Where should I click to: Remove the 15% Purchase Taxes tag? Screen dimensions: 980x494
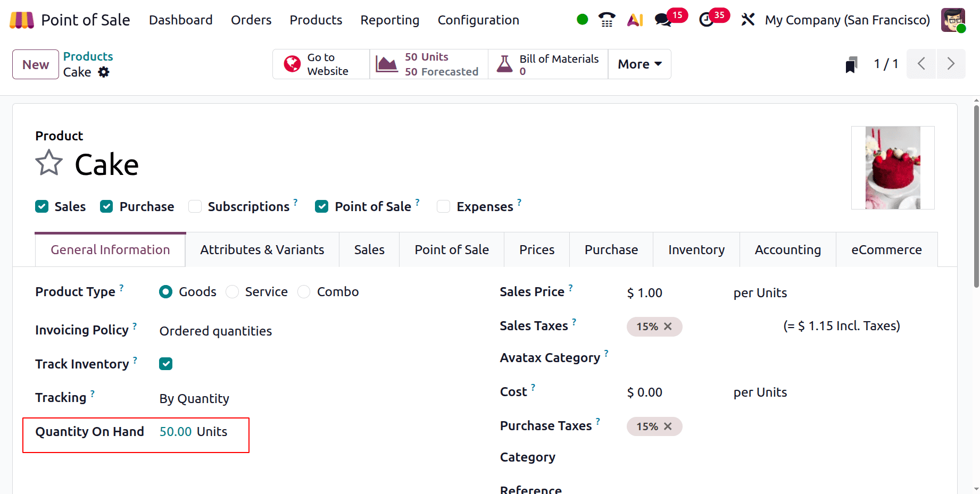(668, 426)
